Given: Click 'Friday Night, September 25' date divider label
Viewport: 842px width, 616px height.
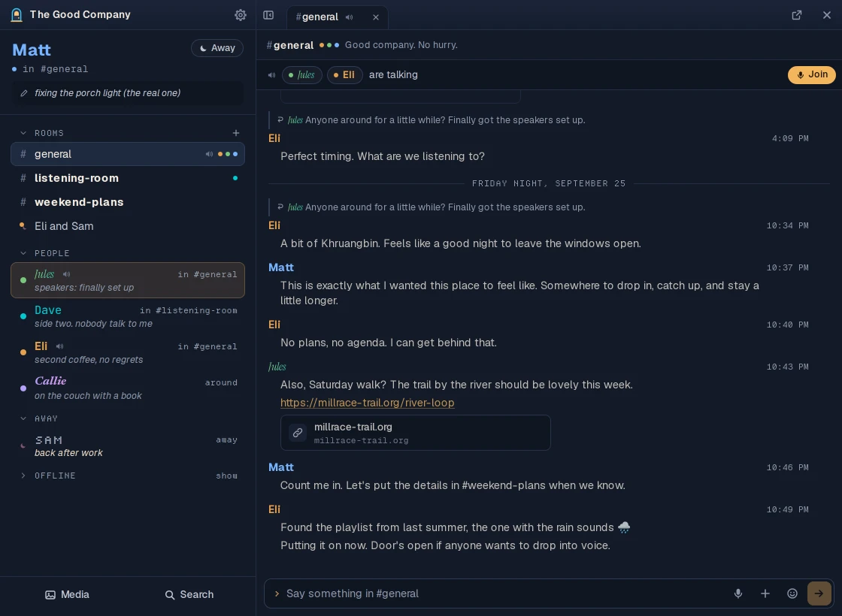Looking at the screenshot, I should [549, 183].
